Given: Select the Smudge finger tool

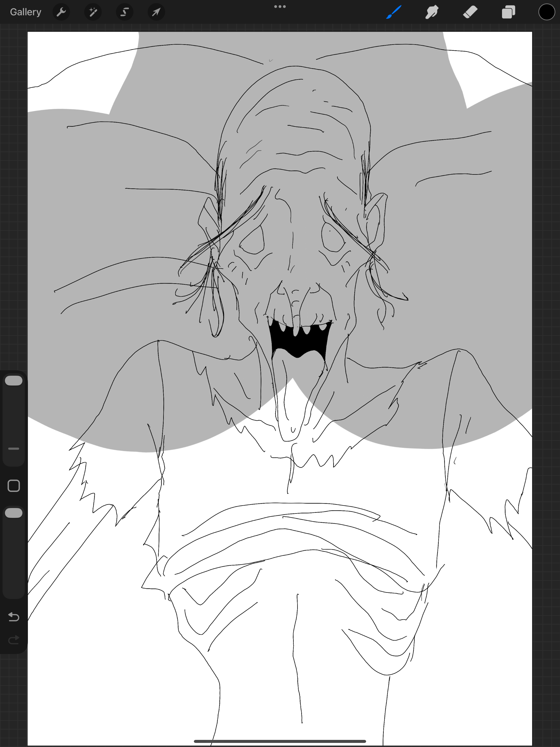Looking at the screenshot, I should pyautogui.click(x=432, y=12).
